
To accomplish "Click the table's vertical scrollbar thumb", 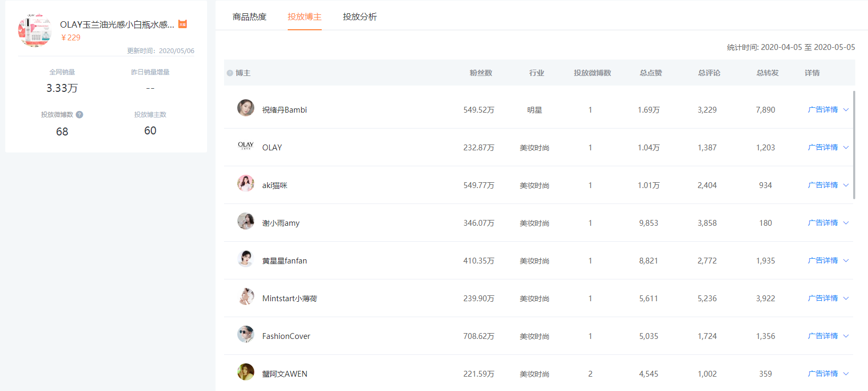I will pyautogui.click(x=854, y=144).
